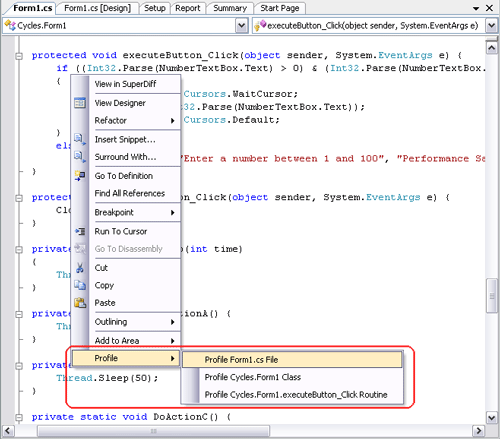500x439 pixels.
Task: Open the Start Page tab
Action: [280, 8]
